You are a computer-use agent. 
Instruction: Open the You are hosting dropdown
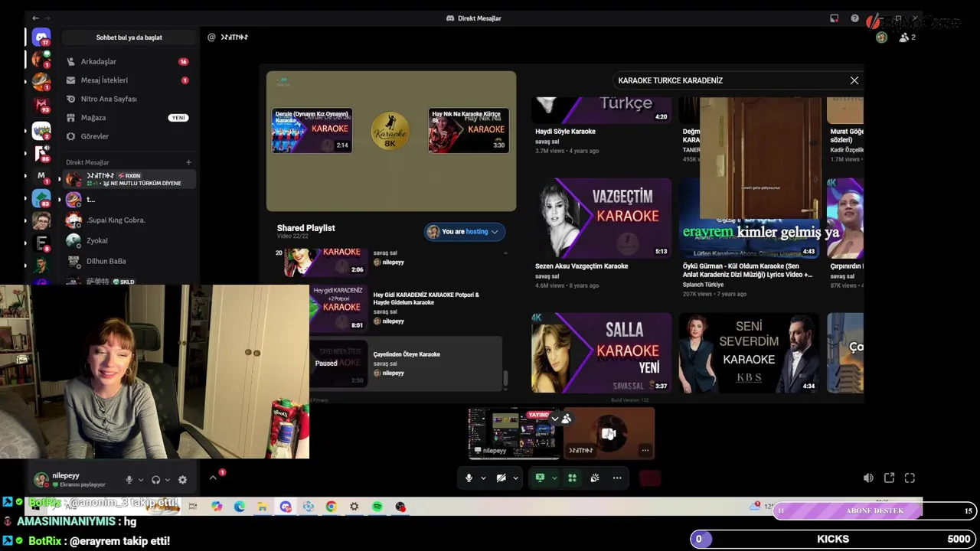pyautogui.click(x=465, y=232)
